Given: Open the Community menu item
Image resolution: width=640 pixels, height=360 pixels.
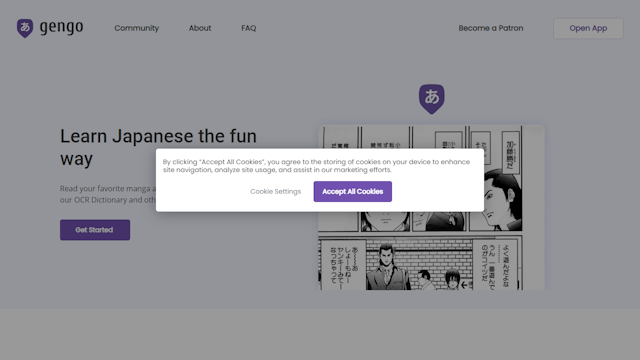Looking at the screenshot, I should pos(136,28).
